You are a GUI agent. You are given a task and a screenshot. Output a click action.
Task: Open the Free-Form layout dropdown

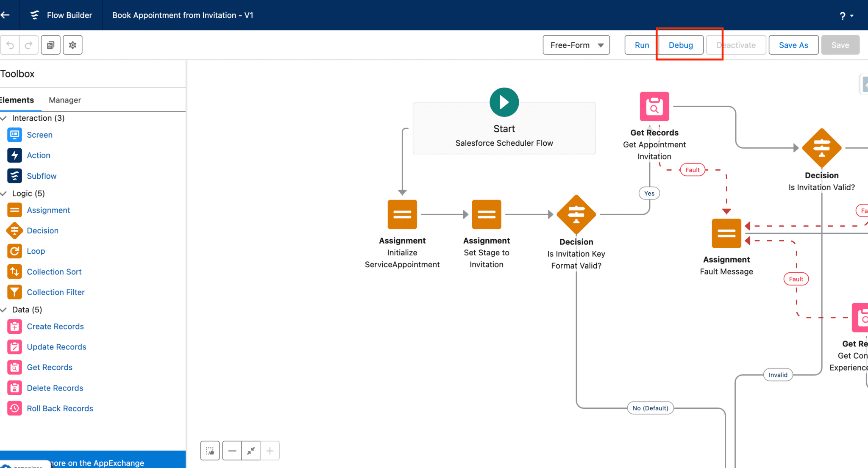pyautogui.click(x=576, y=44)
